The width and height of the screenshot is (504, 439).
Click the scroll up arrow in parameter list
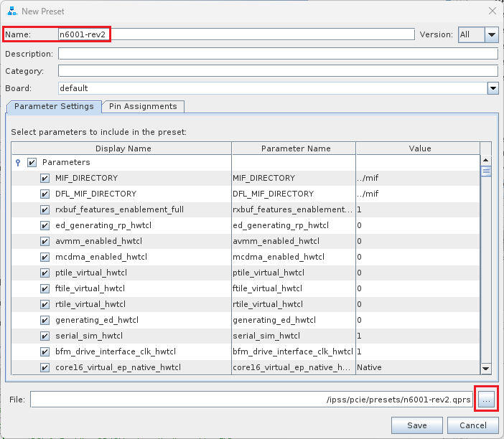point(485,161)
